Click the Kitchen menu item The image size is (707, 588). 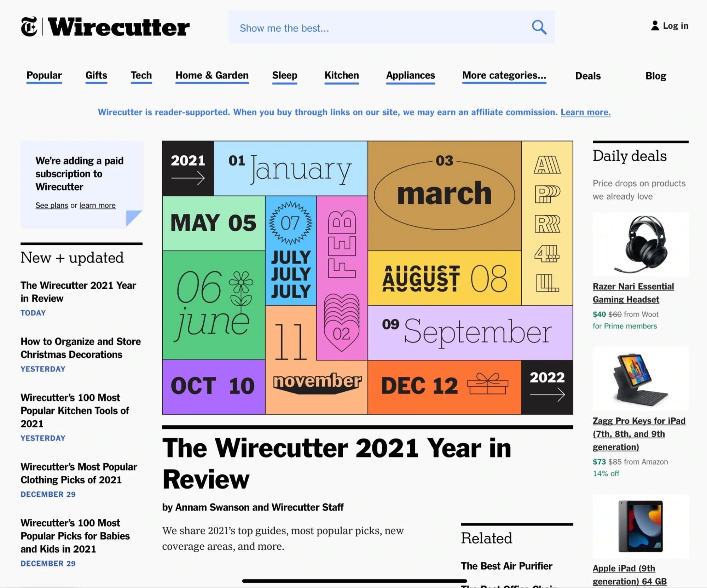click(341, 75)
